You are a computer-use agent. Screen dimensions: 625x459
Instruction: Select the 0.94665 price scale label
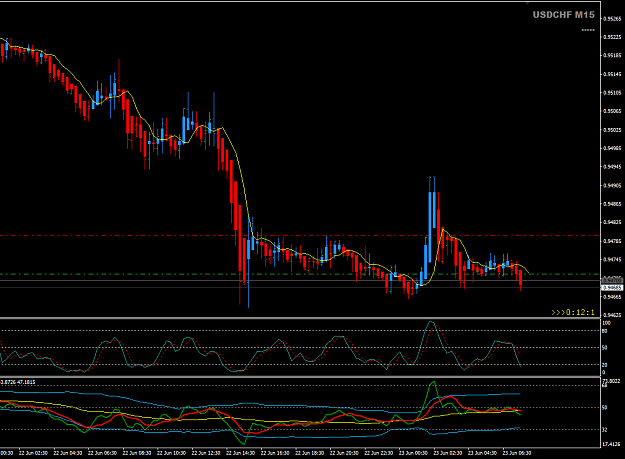click(x=613, y=297)
